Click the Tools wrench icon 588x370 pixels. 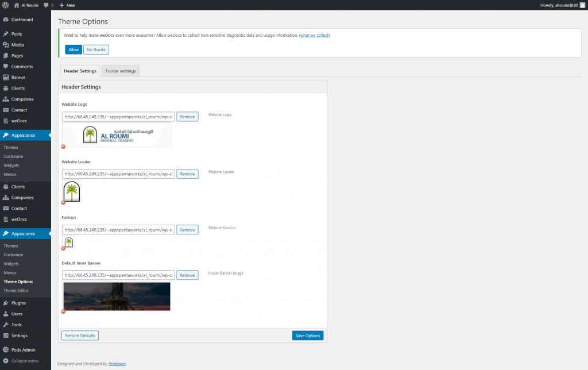coord(6,325)
